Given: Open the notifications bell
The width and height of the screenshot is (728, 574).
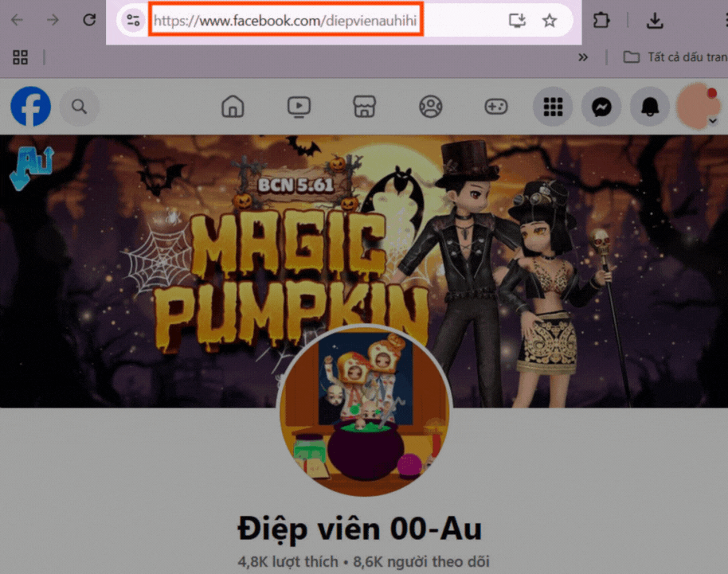Looking at the screenshot, I should (x=650, y=107).
